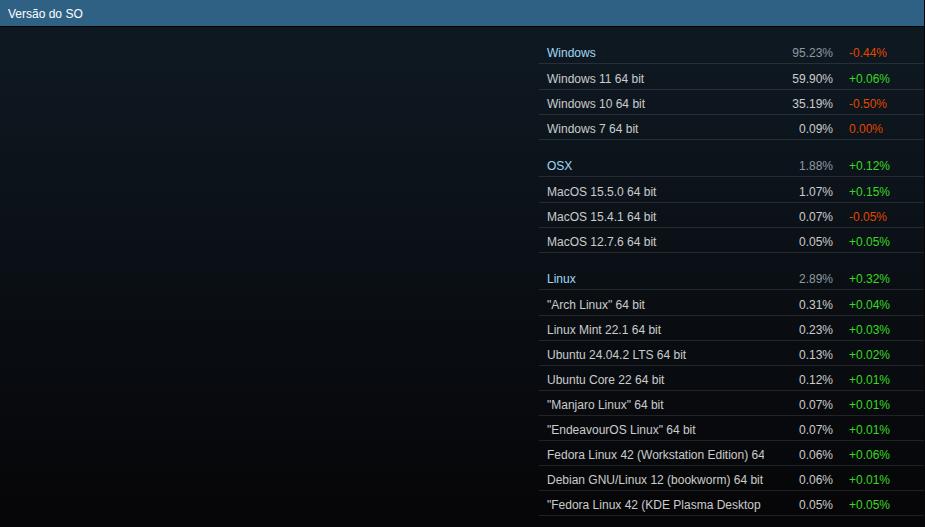Click the Ubuntu 24.04.2 change value +0.02%
This screenshot has height=527, width=925.
(869, 355)
